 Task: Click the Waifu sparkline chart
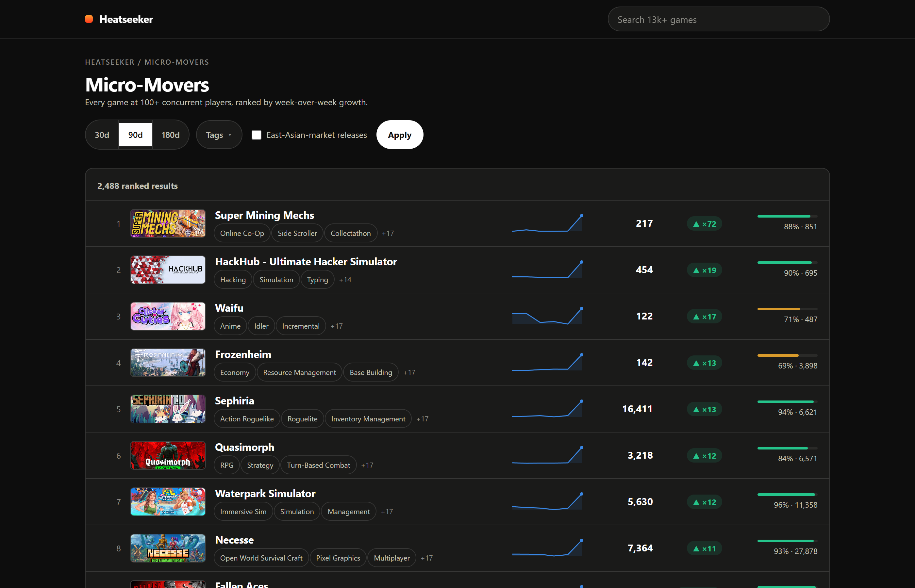tap(547, 316)
